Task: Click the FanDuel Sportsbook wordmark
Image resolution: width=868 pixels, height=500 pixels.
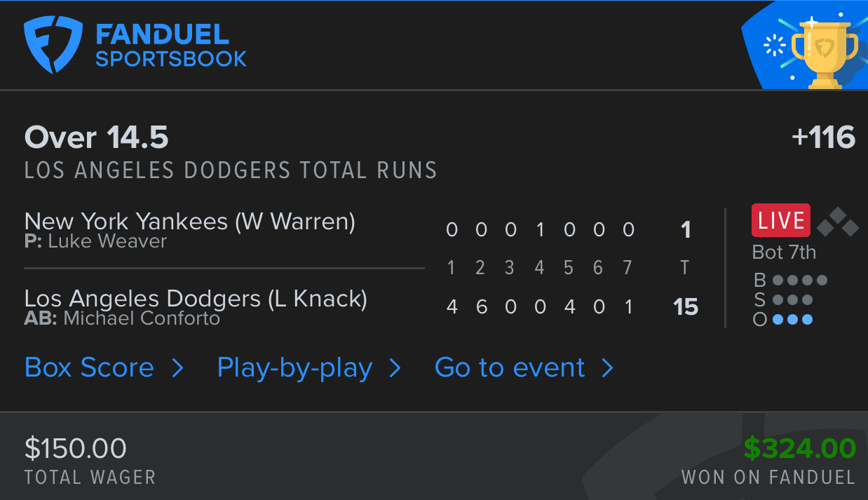Action: (x=171, y=46)
